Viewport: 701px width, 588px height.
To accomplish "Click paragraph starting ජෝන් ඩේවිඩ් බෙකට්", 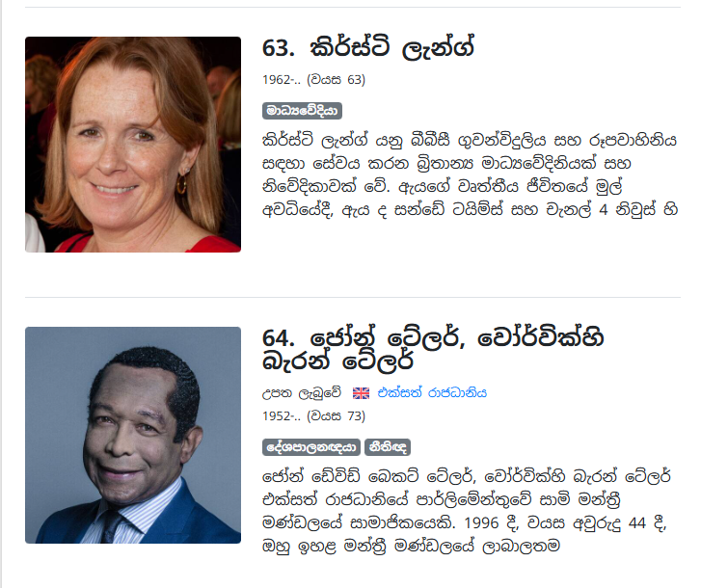I will [467, 511].
